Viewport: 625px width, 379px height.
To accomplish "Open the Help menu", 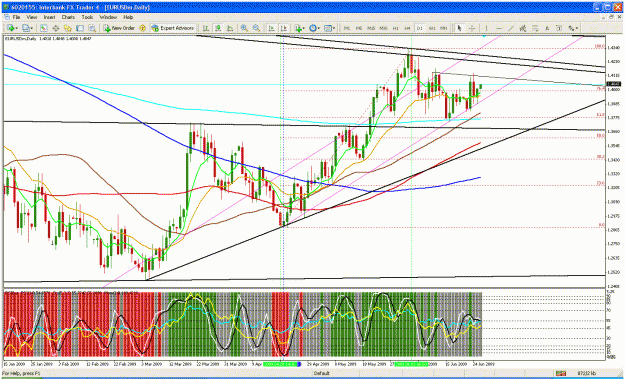I will 128,18.
